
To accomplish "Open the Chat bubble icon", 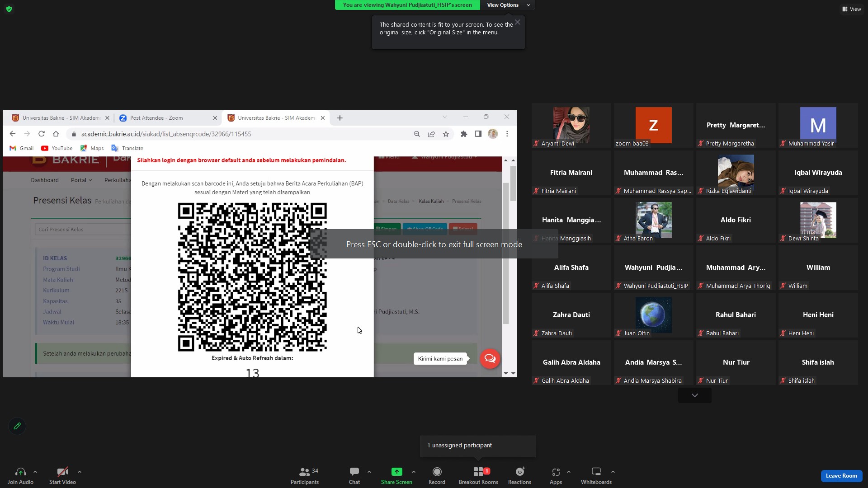I will (354, 472).
